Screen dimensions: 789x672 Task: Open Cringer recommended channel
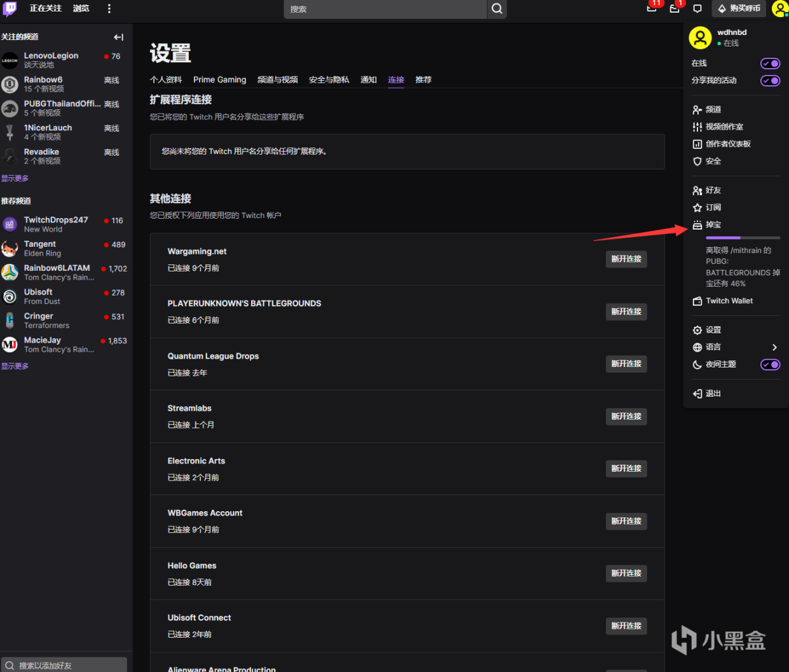[x=66, y=320]
